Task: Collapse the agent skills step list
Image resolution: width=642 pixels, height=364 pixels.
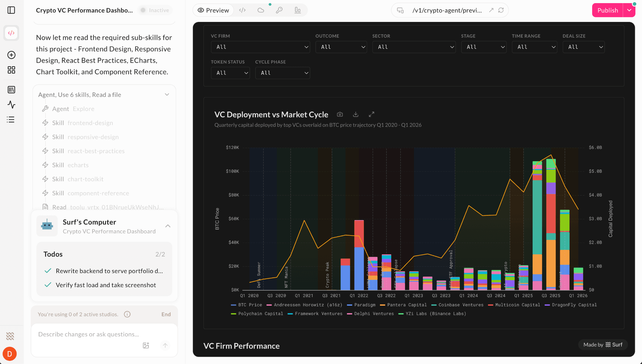Action: click(x=167, y=95)
